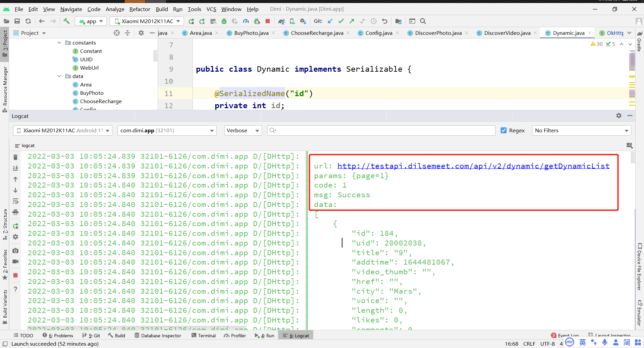Open the com.dimi.app process dropdown
This screenshot has width=644, height=348.
click(167, 130)
